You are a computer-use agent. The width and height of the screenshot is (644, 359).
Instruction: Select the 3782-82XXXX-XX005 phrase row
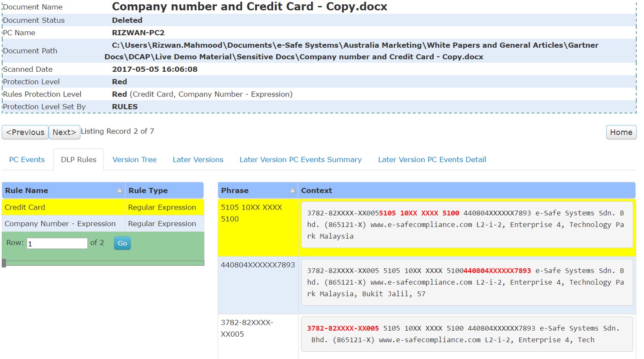pos(247,328)
